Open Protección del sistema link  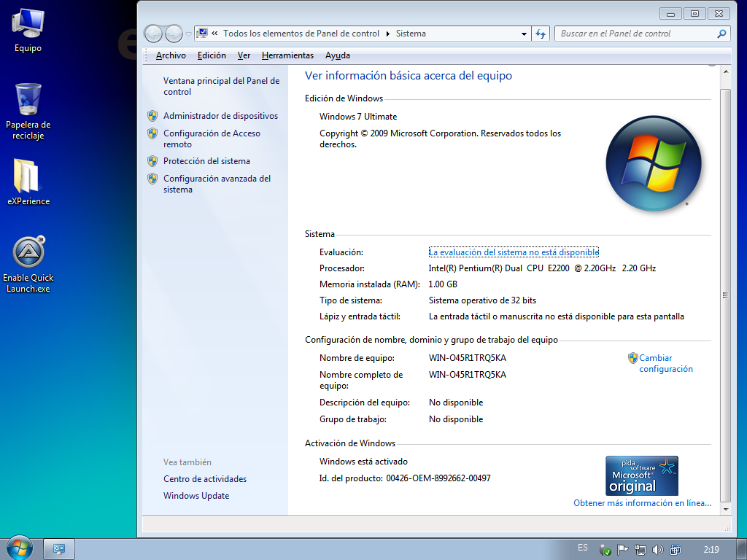[x=206, y=161]
